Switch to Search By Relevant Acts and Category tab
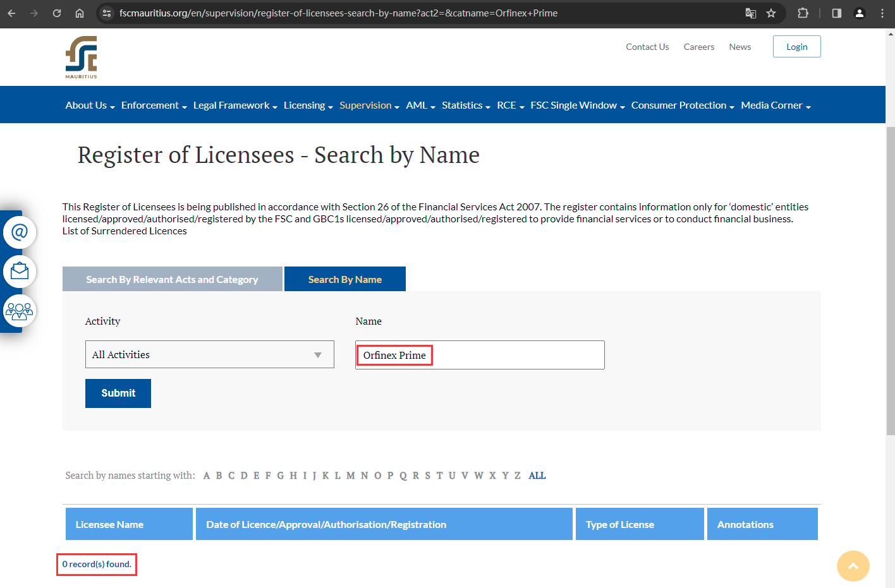 click(x=173, y=279)
